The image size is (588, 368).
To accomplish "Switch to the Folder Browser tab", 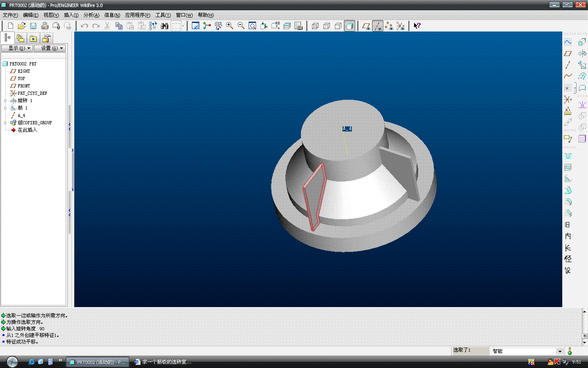I will pos(20,38).
